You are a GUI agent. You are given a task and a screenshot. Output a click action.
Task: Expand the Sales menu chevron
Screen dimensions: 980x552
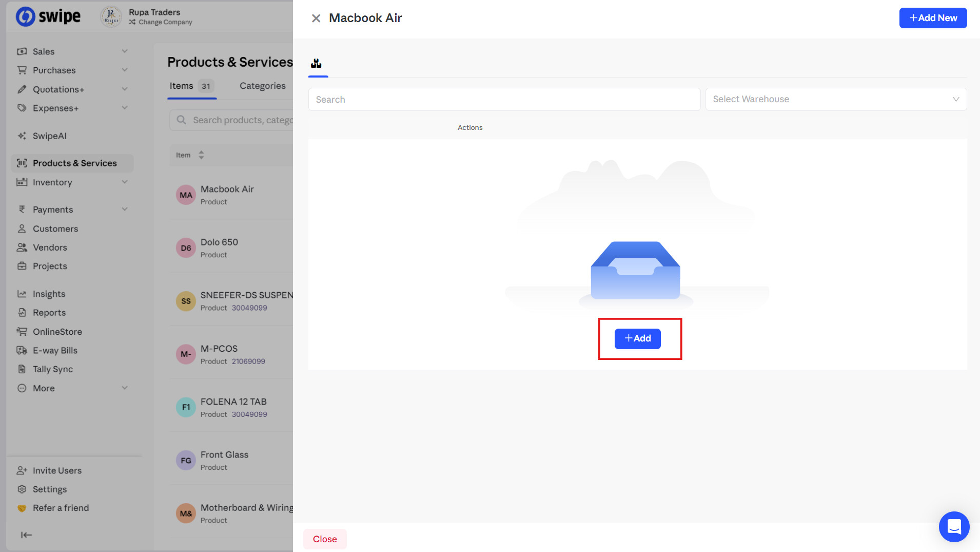125,51
